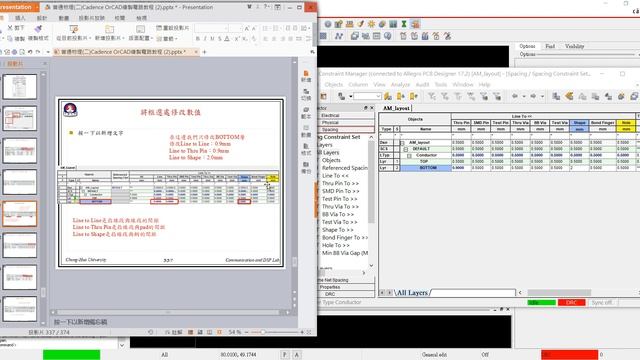The width and height of the screenshot is (640, 360).
Task: Click the slide layout icon in ribbon
Action: point(140,29)
